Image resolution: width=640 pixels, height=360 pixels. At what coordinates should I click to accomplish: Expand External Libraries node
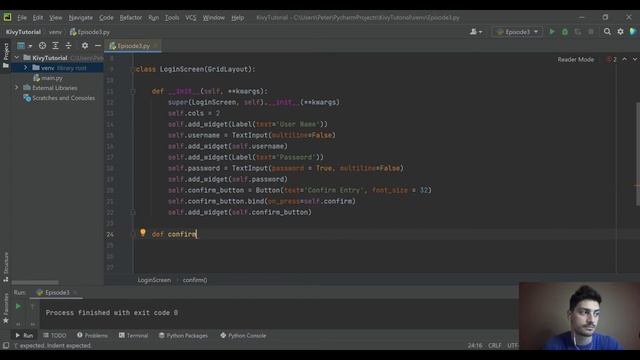pyautogui.click(x=17, y=88)
